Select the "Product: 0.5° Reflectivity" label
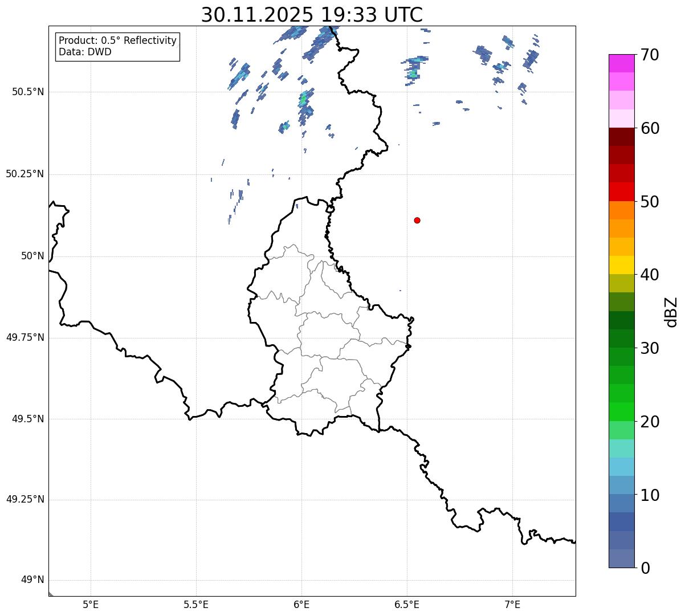 click(x=118, y=41)
